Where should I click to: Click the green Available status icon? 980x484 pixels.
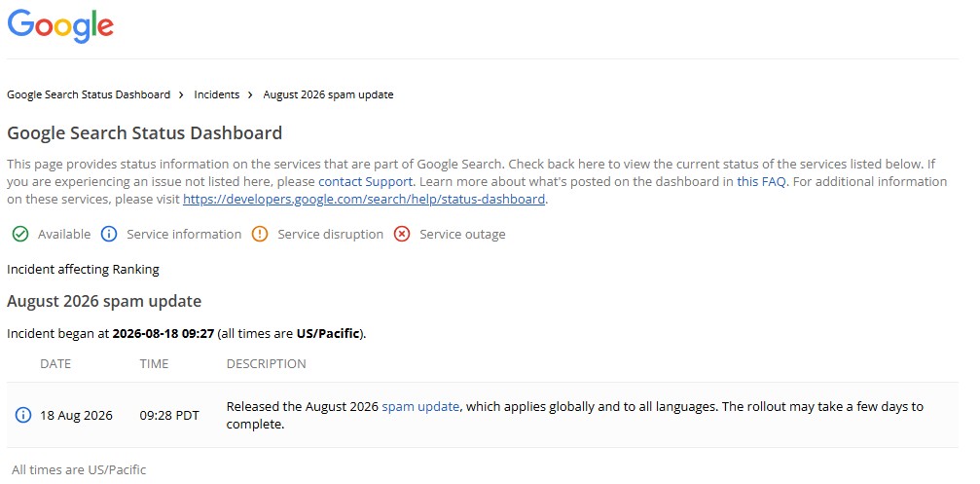20,234
